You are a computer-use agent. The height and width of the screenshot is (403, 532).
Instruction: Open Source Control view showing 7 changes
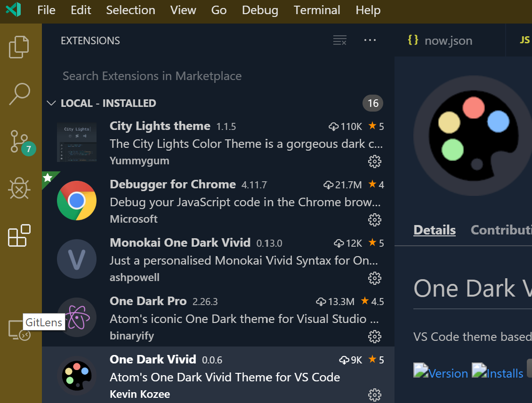19,141
